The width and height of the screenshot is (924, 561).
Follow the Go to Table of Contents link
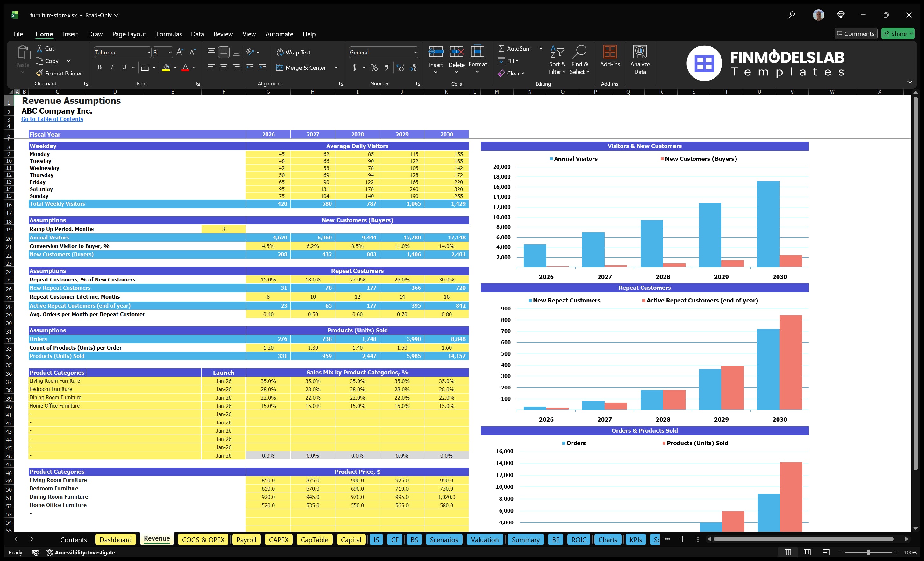(52, 119)
